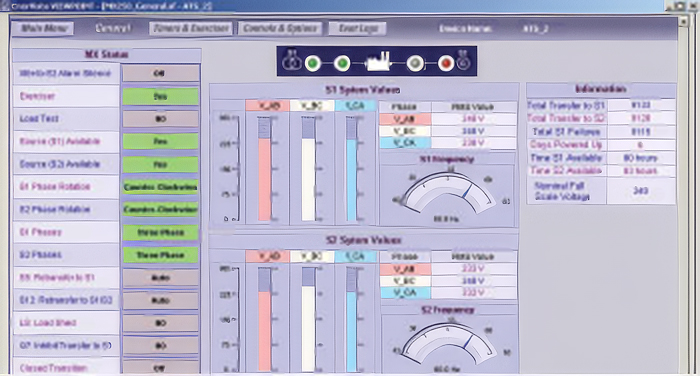Click the S2 V_AB red voltage bar
The image size is (700, 376).
(264, 319)
